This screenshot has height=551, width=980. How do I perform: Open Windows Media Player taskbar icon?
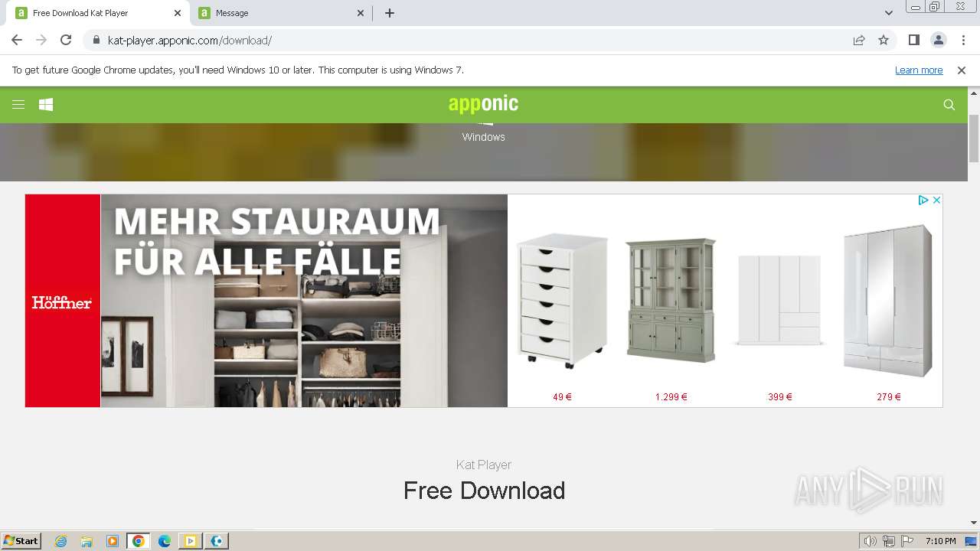[113, 541]
